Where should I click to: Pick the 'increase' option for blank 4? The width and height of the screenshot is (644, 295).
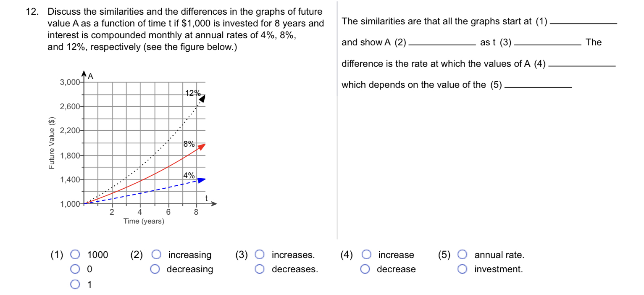(x=366, y=255)
